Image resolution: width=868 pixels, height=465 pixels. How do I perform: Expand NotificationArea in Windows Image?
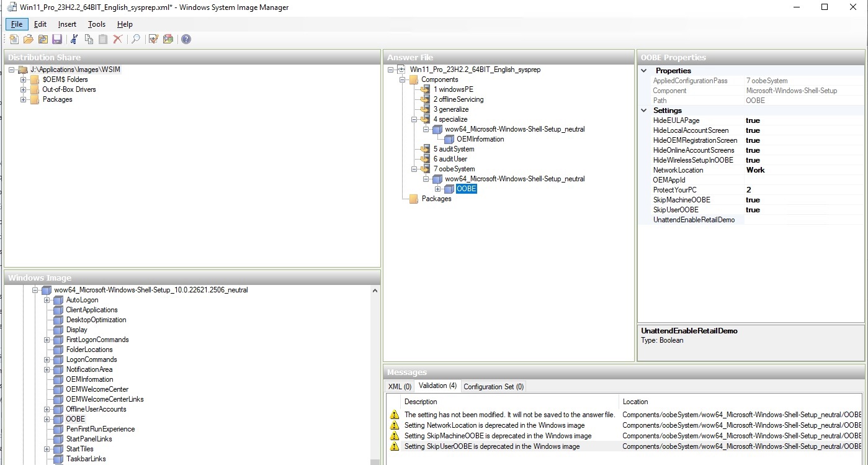pyautogui.click(x=47, y=369)
